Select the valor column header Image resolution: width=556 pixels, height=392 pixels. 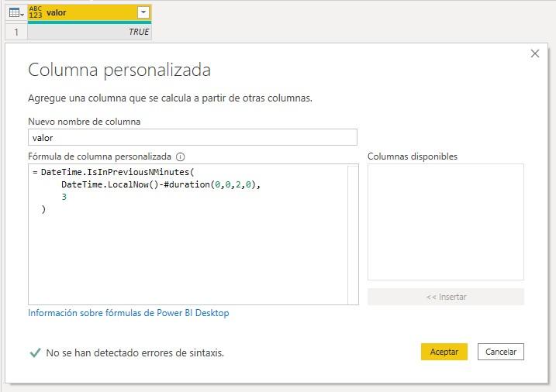tap(89, 12)
